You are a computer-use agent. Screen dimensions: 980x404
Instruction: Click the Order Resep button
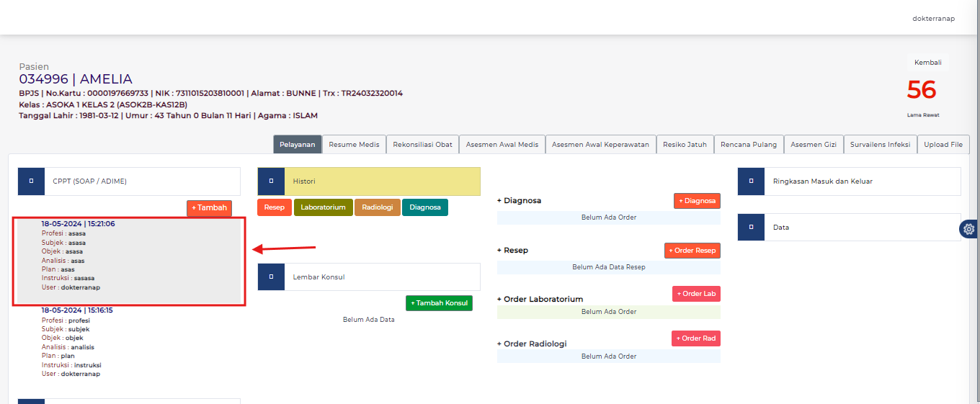tap(692, 251)
